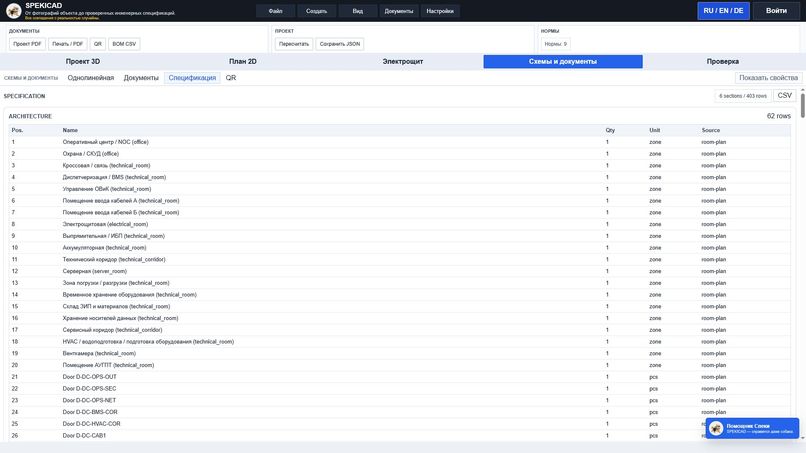Click the Войти login button
806x453 pixels.
pos(776,11)
